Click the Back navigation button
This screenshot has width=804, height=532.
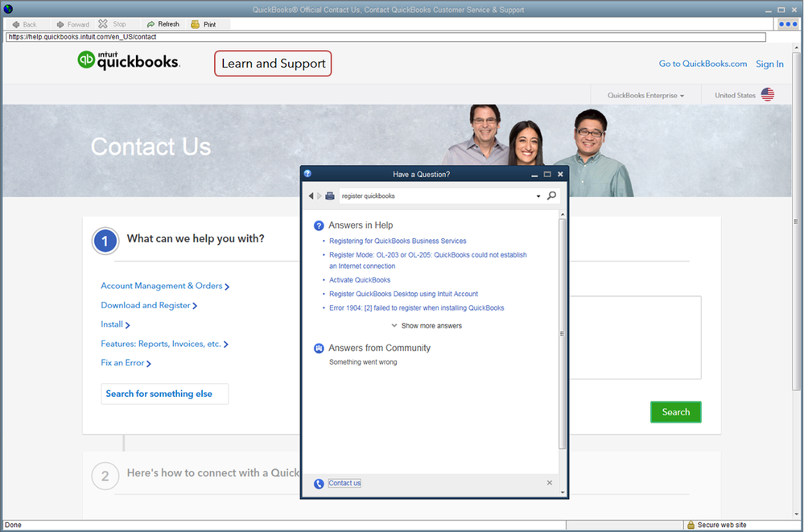(x=25, y=24)
